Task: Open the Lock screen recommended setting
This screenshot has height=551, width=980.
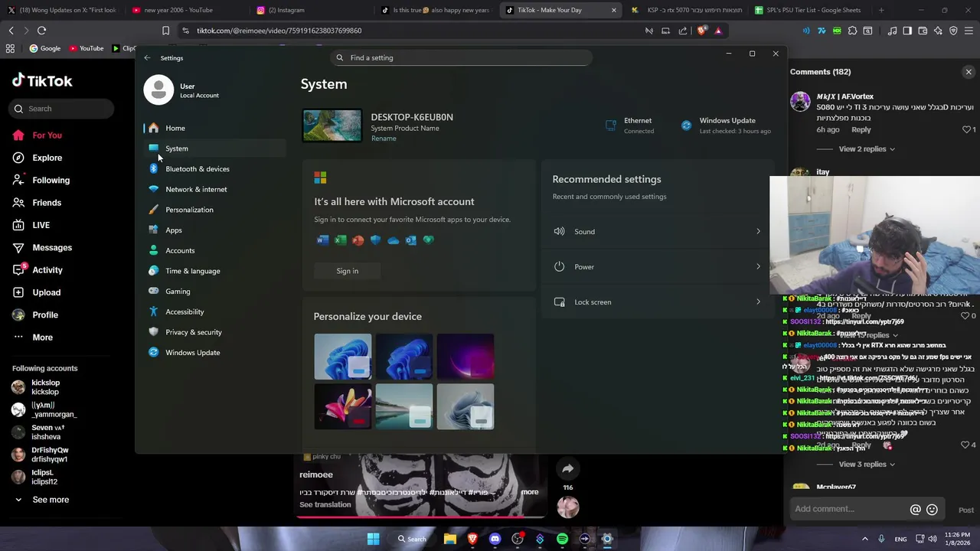Action: 658,302
